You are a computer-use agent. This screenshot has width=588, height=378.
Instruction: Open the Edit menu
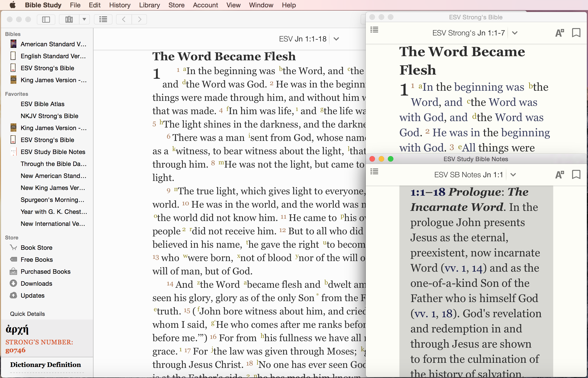(x=95, y=5)
